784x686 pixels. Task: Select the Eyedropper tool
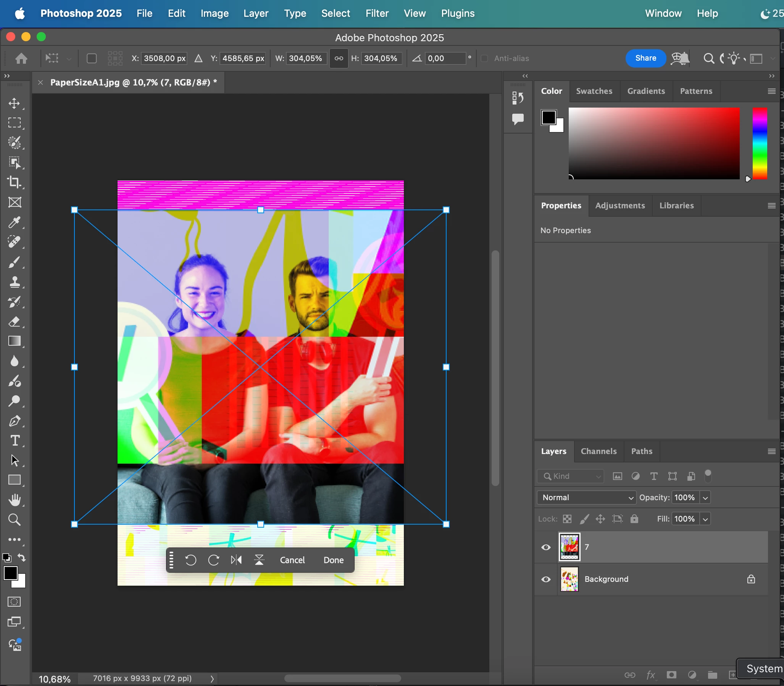pyautogui.click(x=15, y=222)
